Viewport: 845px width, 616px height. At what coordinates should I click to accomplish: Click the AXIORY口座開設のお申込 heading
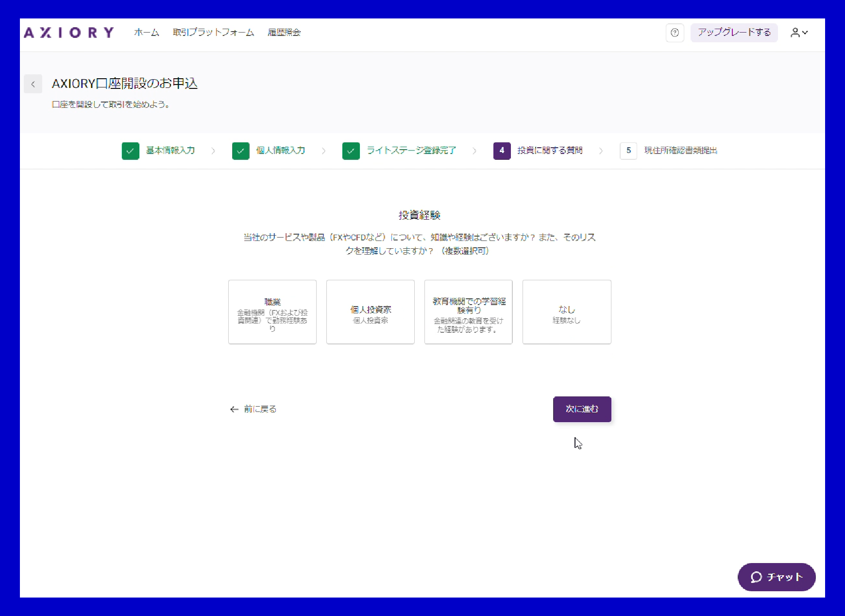pos(125,84)
